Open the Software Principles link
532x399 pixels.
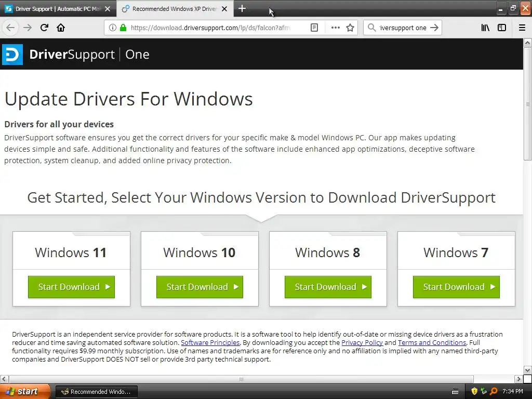pos(210,343)
